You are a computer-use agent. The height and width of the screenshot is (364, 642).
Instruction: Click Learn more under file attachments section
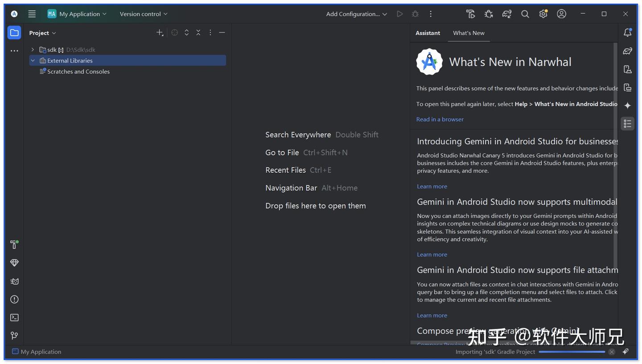(x=432, y=315)
